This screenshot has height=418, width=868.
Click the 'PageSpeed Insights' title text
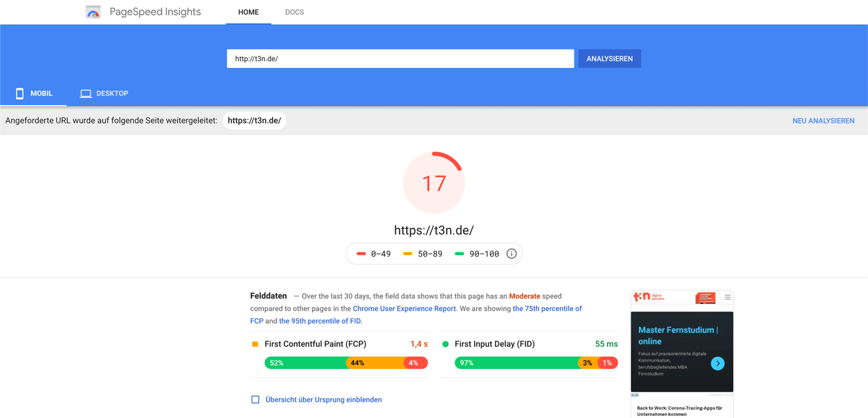coord(155,12)
